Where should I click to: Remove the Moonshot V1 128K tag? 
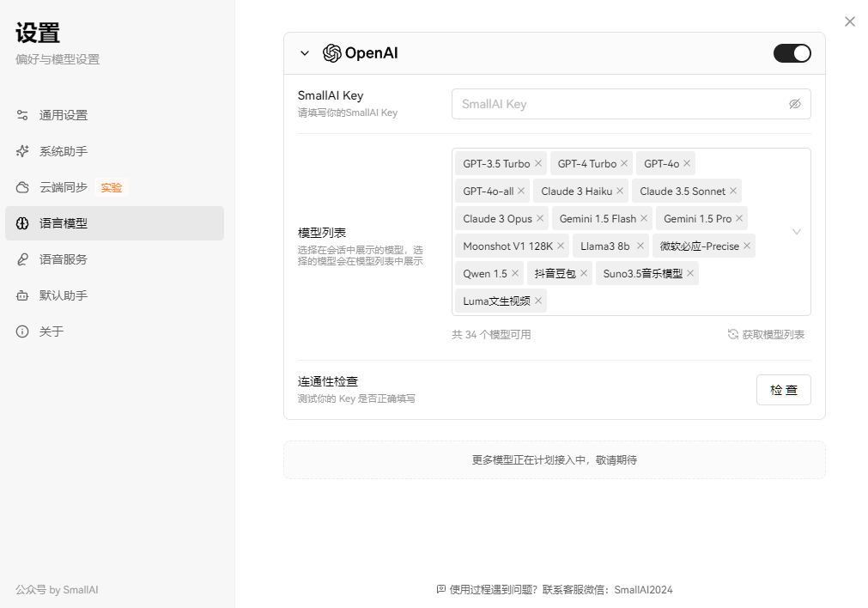point(561,246)
